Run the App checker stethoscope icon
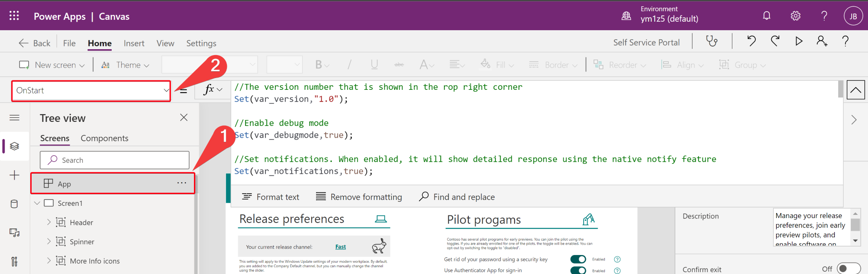This screenshot has width=868, height=274. coord(712,42)
